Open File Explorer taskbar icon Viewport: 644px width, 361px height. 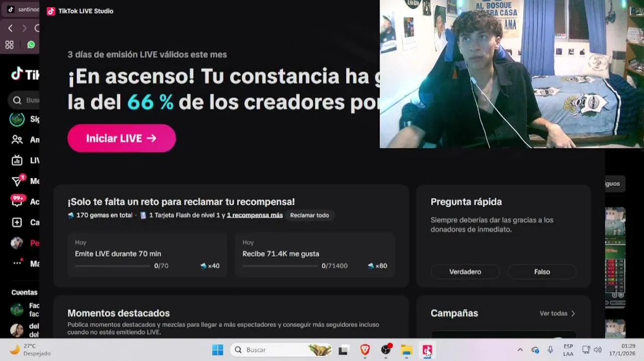406,350
